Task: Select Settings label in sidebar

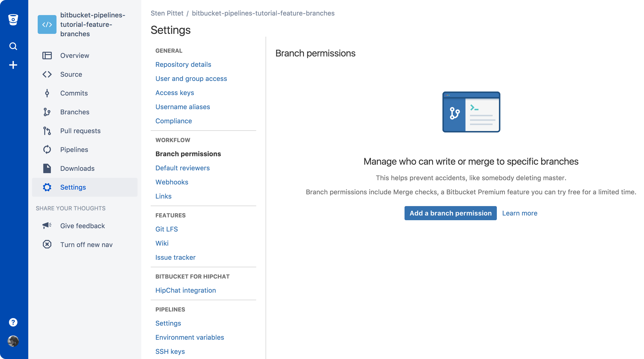Action: coord(73,187)
